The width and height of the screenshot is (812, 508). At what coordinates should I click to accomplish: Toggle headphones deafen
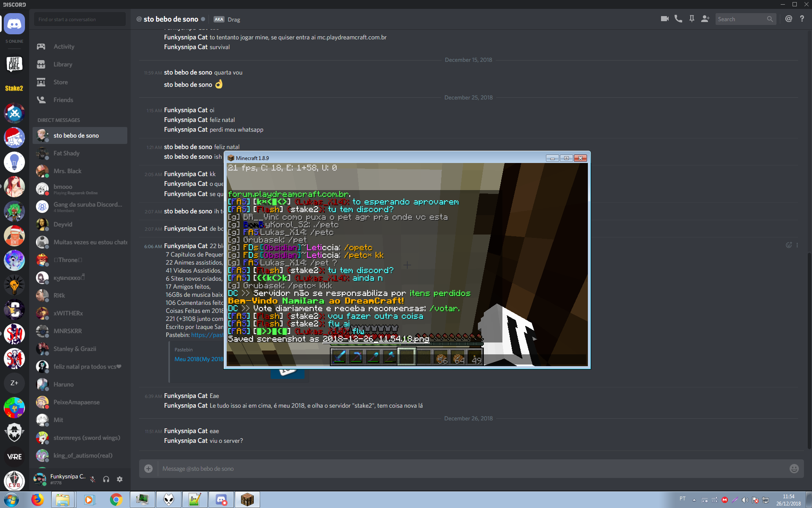pyautogui.click(x=106, y=479)
